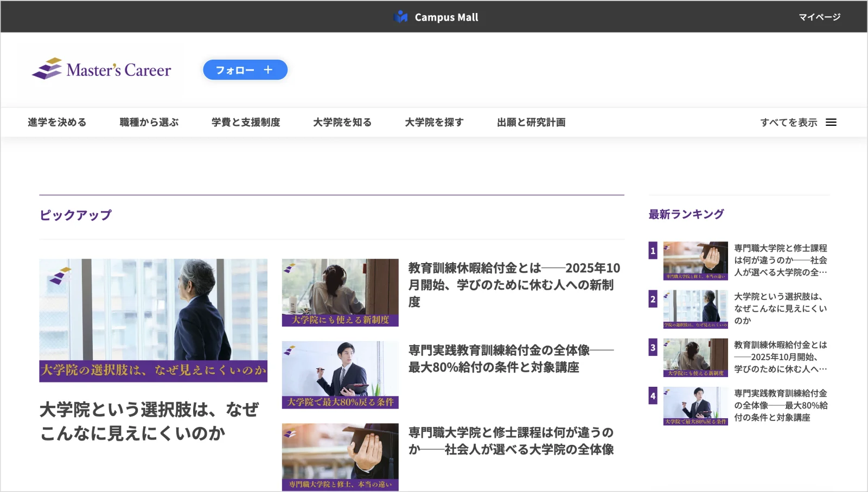
Task: Click the Campus Mall logo icon
Action: tap(400, 17)
